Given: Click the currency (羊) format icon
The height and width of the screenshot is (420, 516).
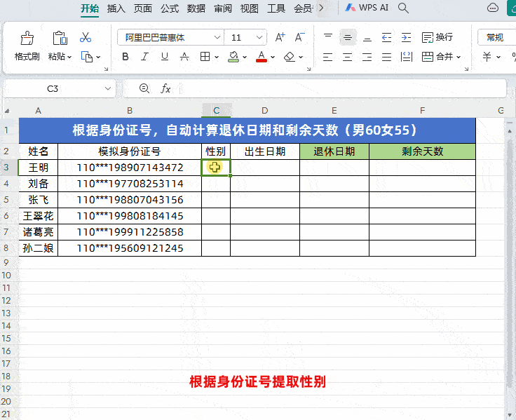Looking at the screenshot, I should 487,57.
